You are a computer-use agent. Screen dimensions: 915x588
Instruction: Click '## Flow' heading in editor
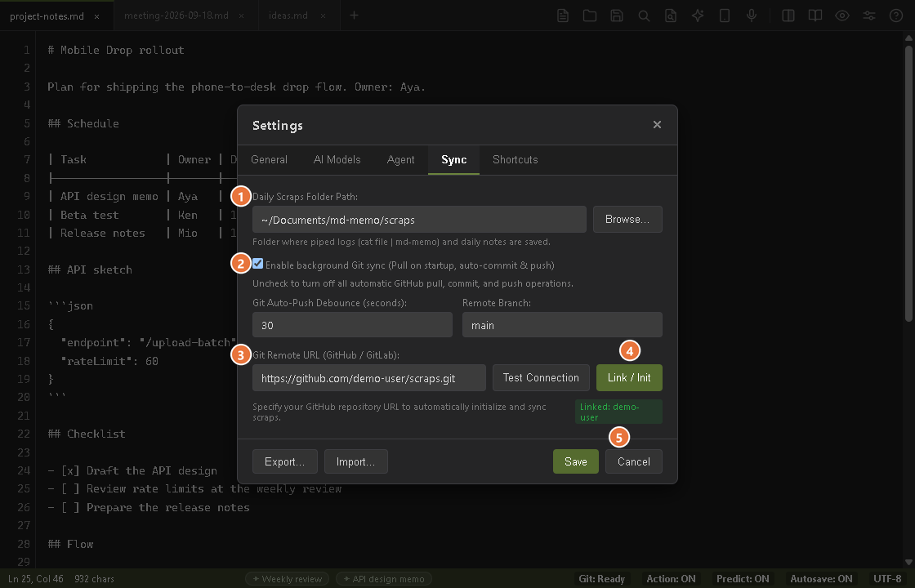pyautogui.click(x=70, y=544)
